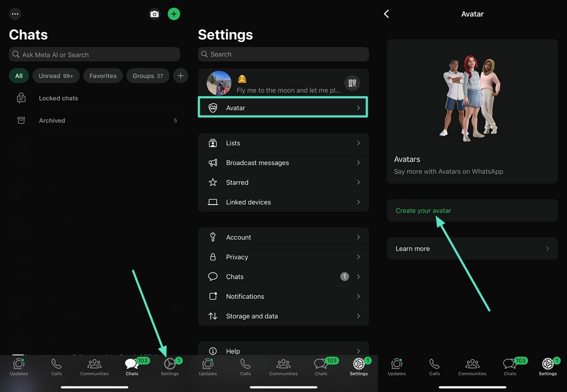Screen dimensions: 567x392
Task: Open Communities tab in Avatar screen
Action: (x=472, y=367)
